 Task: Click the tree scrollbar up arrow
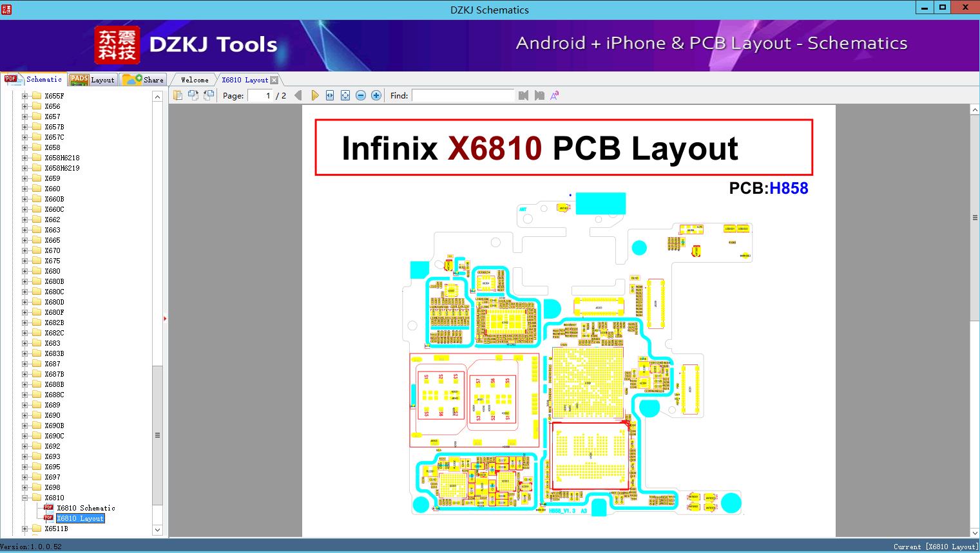click(x=157, y=97)
